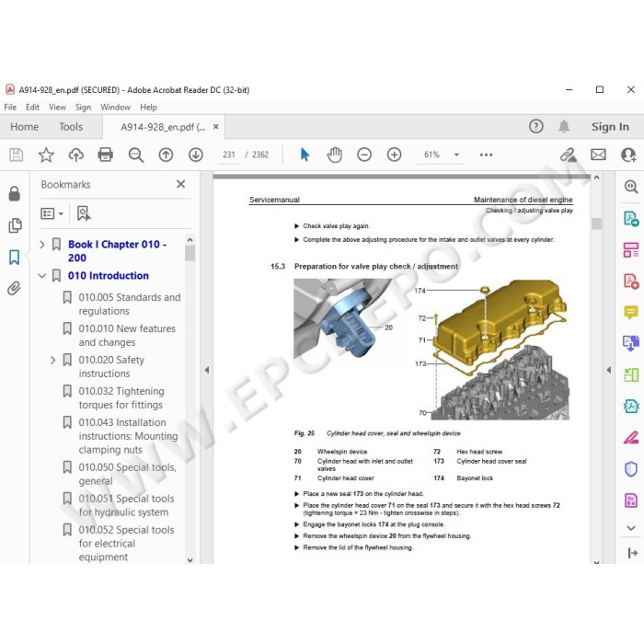Switch to the Tools tab
The height and width of the screenshot is (644, 644).
[x=71, y=127]
